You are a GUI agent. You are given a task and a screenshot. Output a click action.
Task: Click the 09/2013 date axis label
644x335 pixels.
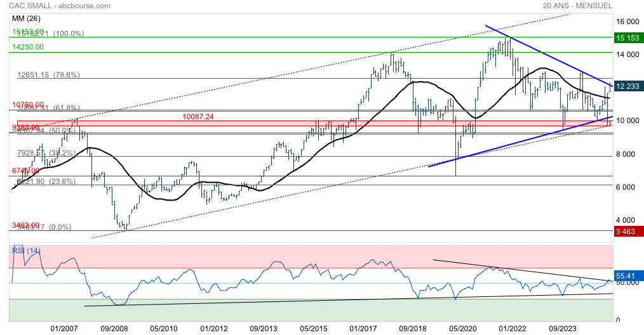pyautogui.click(x=264, y=329)
